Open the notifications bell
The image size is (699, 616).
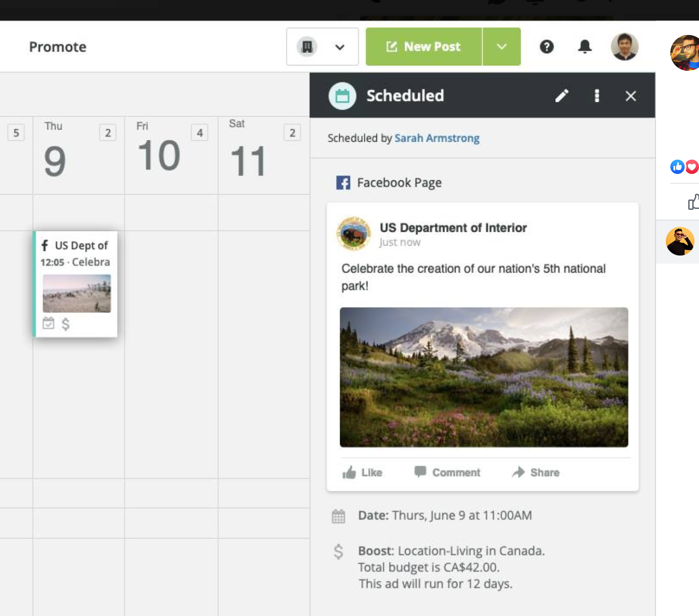point(585,47)
